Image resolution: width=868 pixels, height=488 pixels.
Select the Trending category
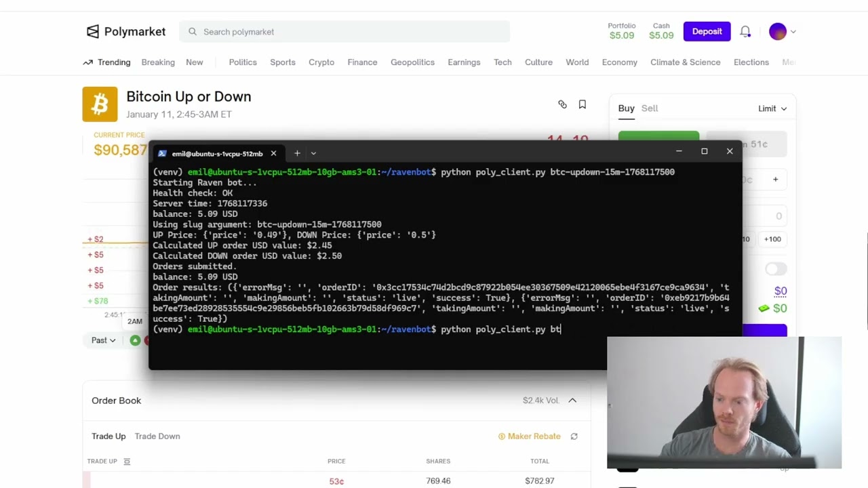(x=106, y=62)
